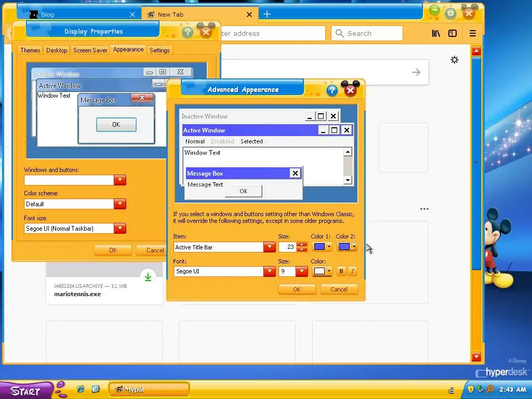Screen dimensions: 532x399
Task: Open the font Size dropdown showing 9
Action: coord(302,271)
